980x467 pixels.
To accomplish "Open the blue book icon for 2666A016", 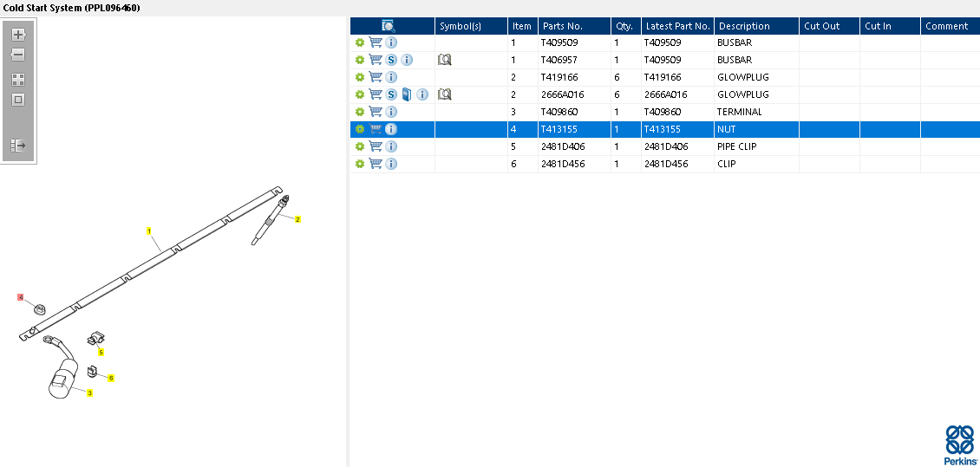I will pyautogui.click(x=407, y=94).
